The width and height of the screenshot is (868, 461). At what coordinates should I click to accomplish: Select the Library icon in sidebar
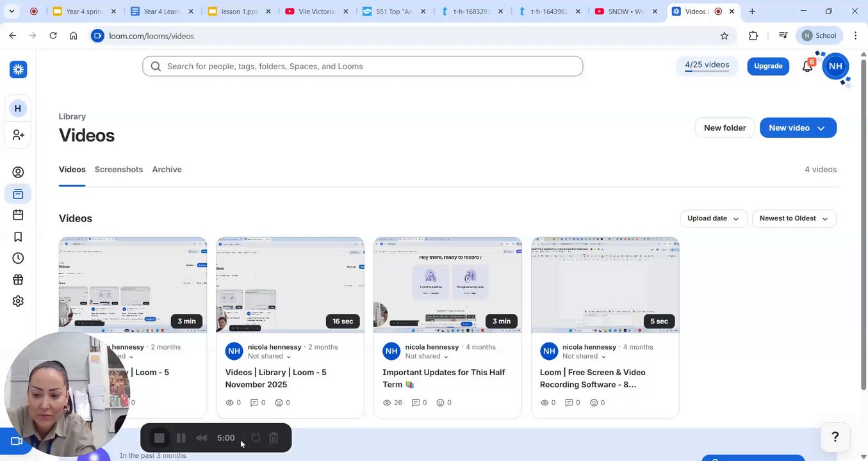tap(18, 193)
